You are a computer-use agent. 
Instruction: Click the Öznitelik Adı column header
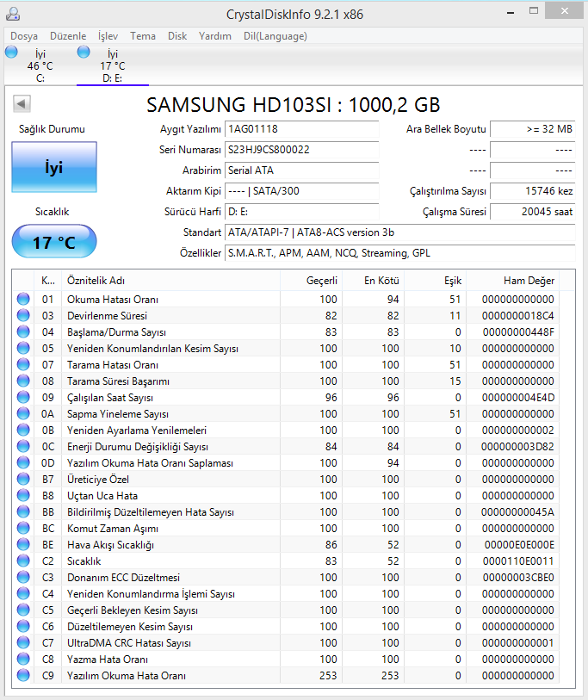(x=171, y=281)
